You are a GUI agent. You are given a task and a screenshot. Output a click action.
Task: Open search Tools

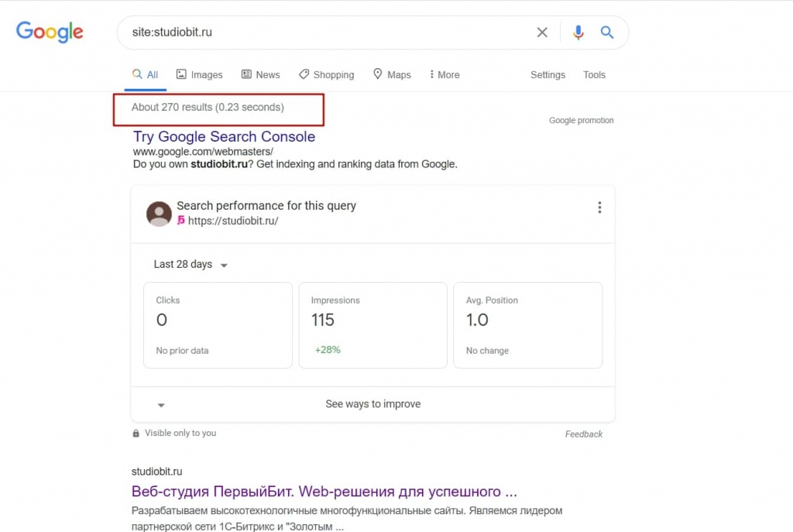(594, 75)
